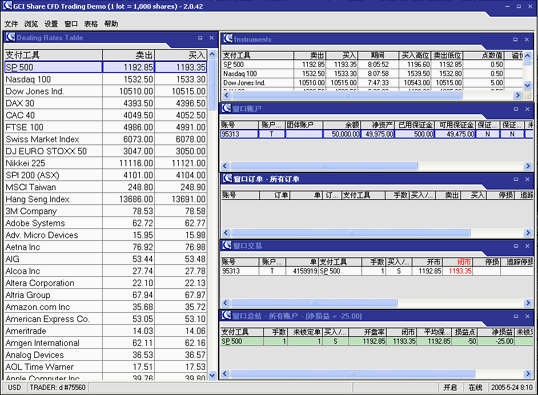The width and height of the screenshot is (538, 395).
Task: Click 窗口账户 horizontal scrollbar thumb
Action: [x=324, y=166]
